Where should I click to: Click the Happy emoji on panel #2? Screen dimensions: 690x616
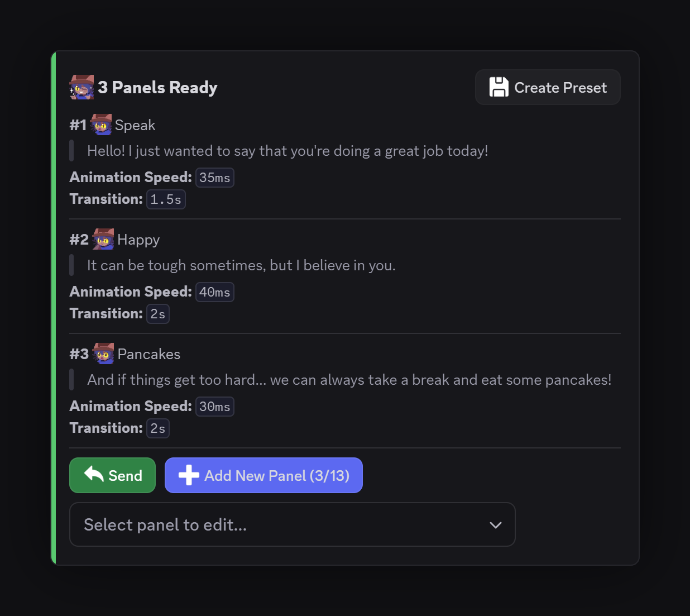(x=103, y=239)
